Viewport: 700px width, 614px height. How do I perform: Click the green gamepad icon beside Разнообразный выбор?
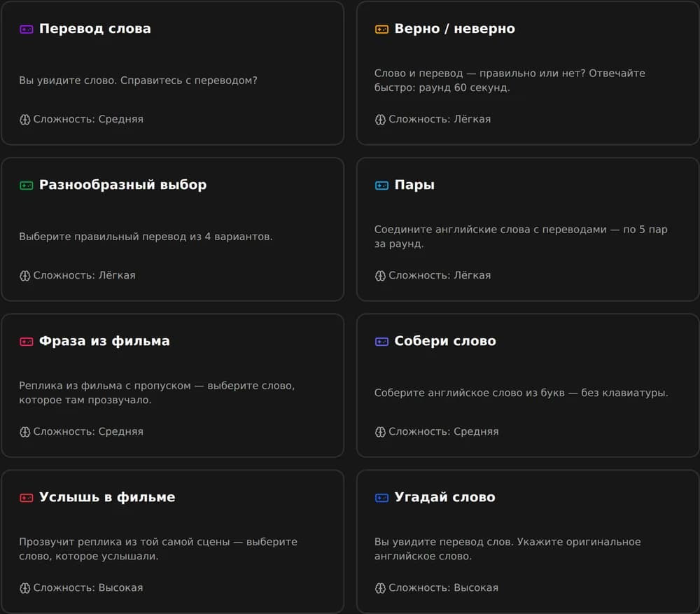click(27, 186)
